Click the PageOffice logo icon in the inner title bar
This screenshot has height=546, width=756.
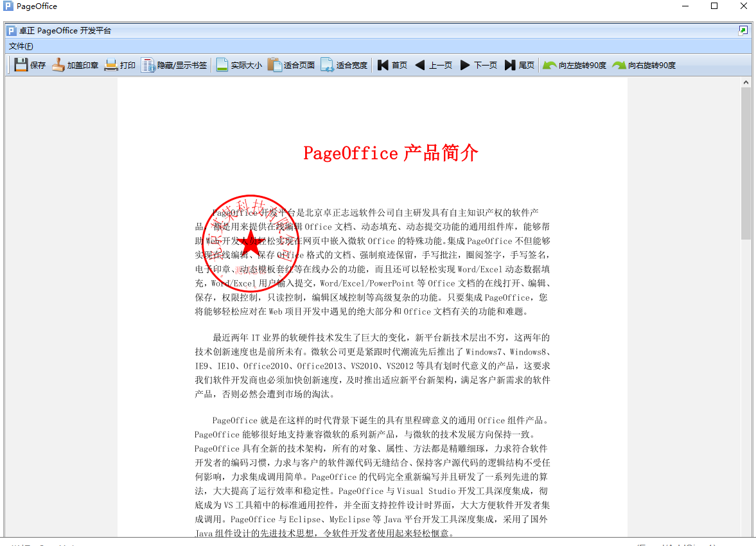[x=11, y=31]
